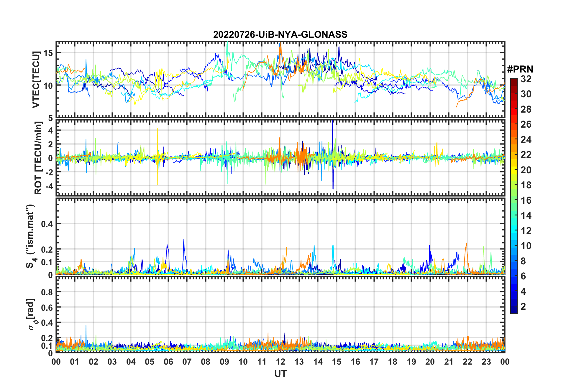
Task: Click the -4 tick on the ROT axis
Action: (x=49, y=186)
